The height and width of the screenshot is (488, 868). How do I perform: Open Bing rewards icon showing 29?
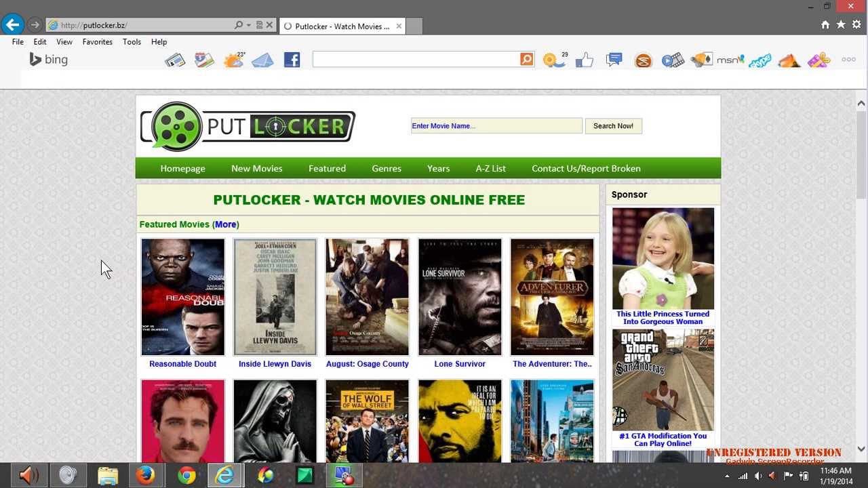tap(555, 60)
